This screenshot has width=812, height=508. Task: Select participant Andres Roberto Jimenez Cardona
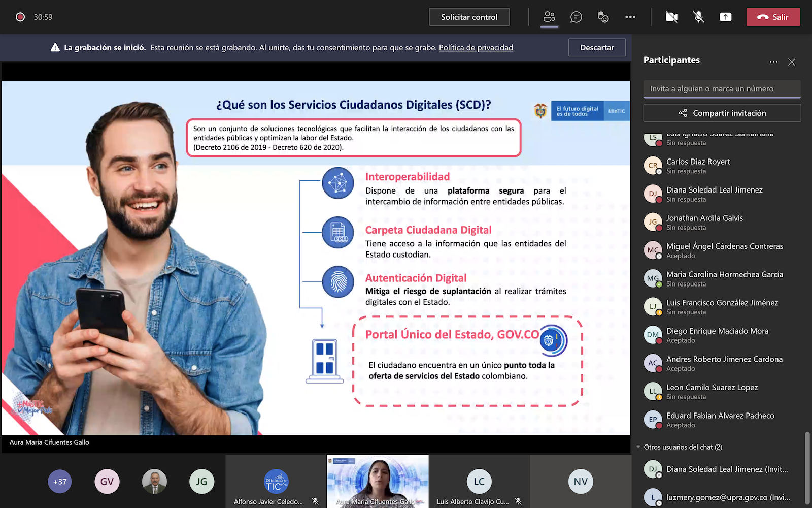[x=722, y=363]
